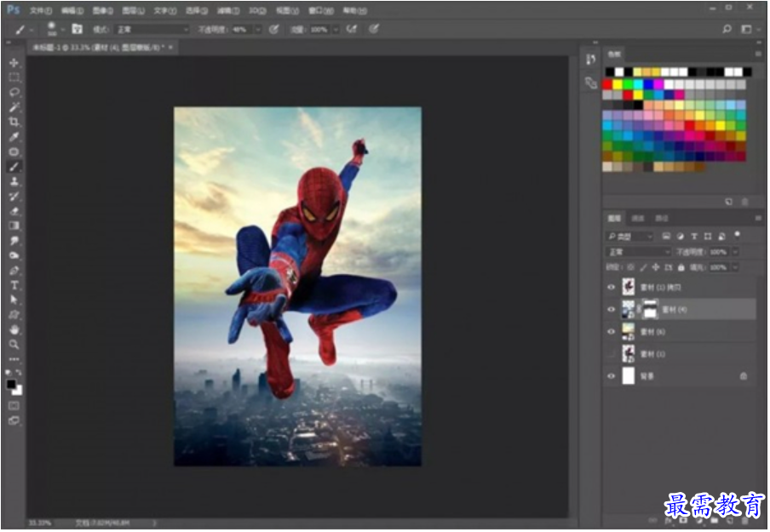
Task: Open the brush settings panel icon
Action: click(78, 29)
